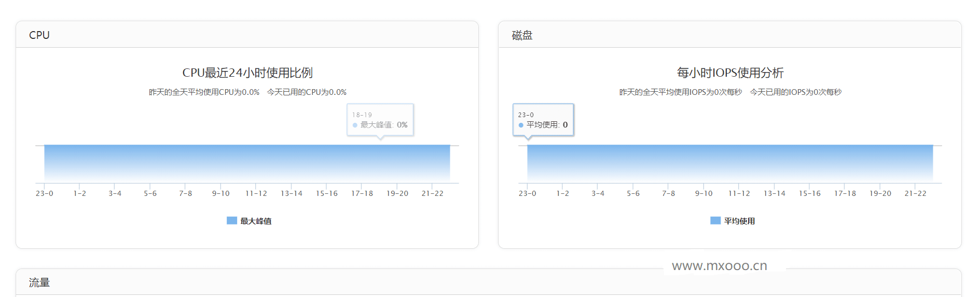Pick the 21-22 axis label on CPU chart
Image resolution: width=980 pixels, height=297 pixels.
click(432, 193)
